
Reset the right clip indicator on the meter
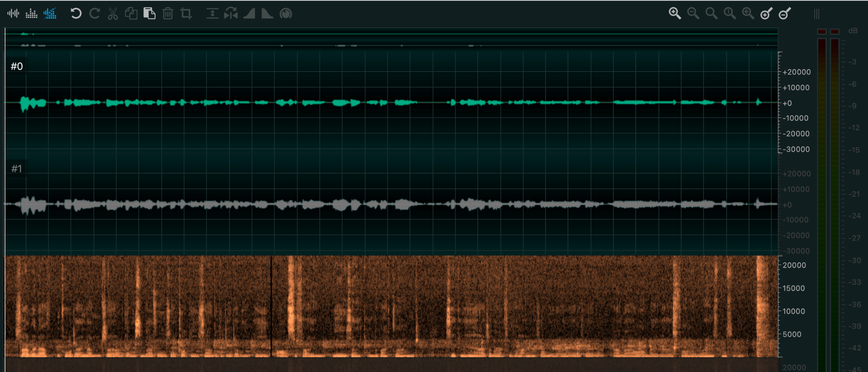click(835, 31)
